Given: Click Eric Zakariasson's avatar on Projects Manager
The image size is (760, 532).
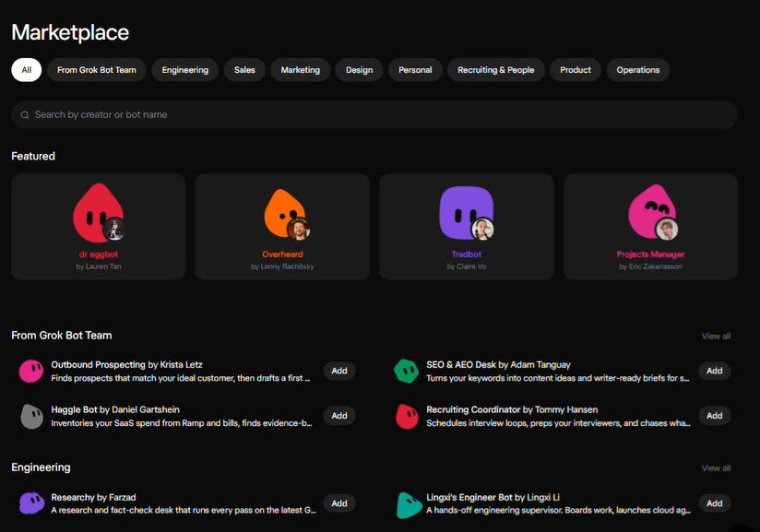Looking at the screenshot, I should tap(667, 230).
